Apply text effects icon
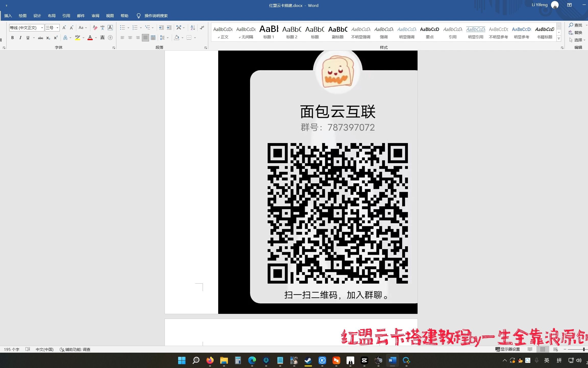Viewport: 588px width, 368px height. click(65, 38)
